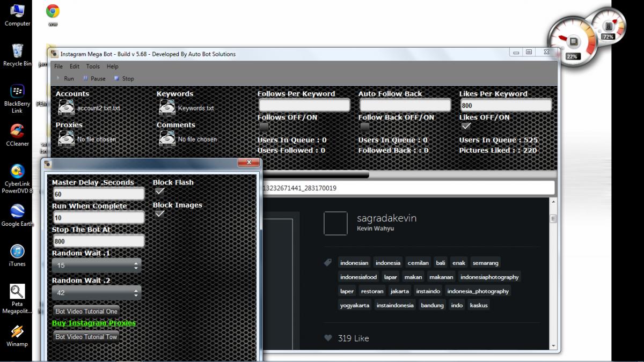Disable the Likes OFF/ON checkbox
The width and height of the screenshot is (644, 362).
click(466, 127)
